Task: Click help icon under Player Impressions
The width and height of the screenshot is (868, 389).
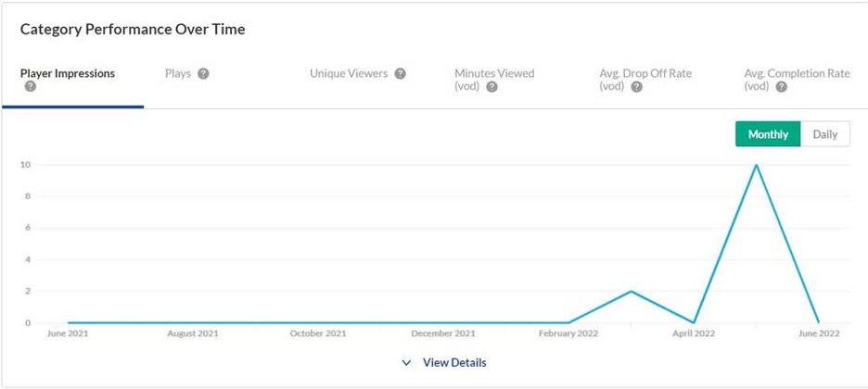Action: pyautogui.click(x=31, y=87)
